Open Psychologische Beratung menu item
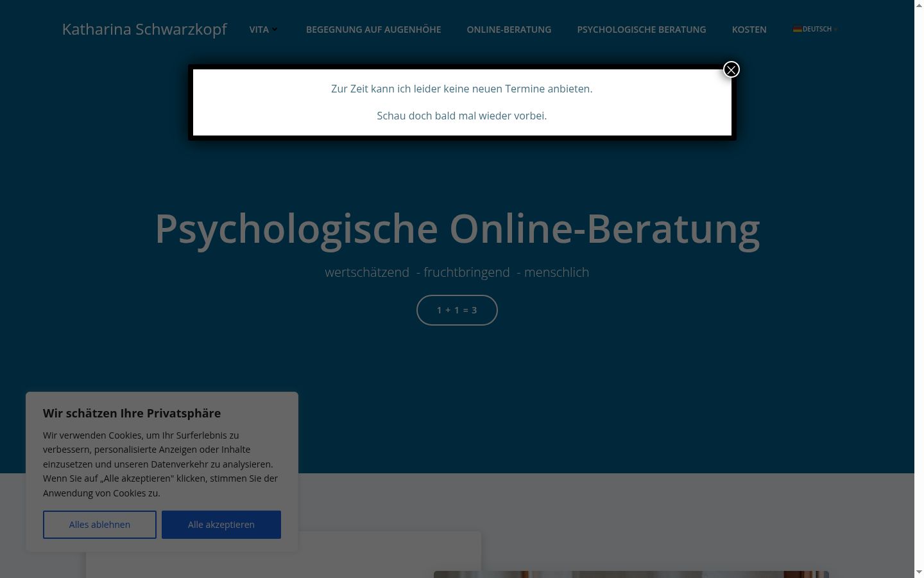This screenshot has width=924, height=578. coord(642,30)
